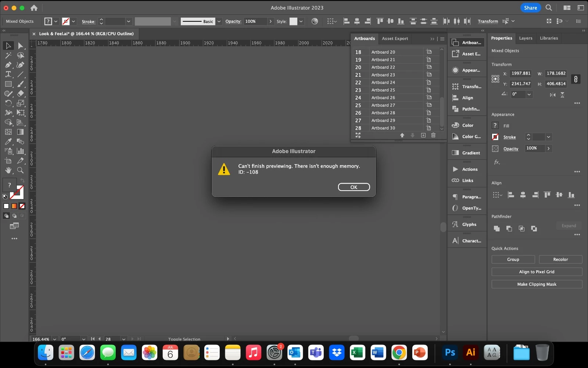
Task: Select the Paintbrush tool
Action: tap(21, 84)
